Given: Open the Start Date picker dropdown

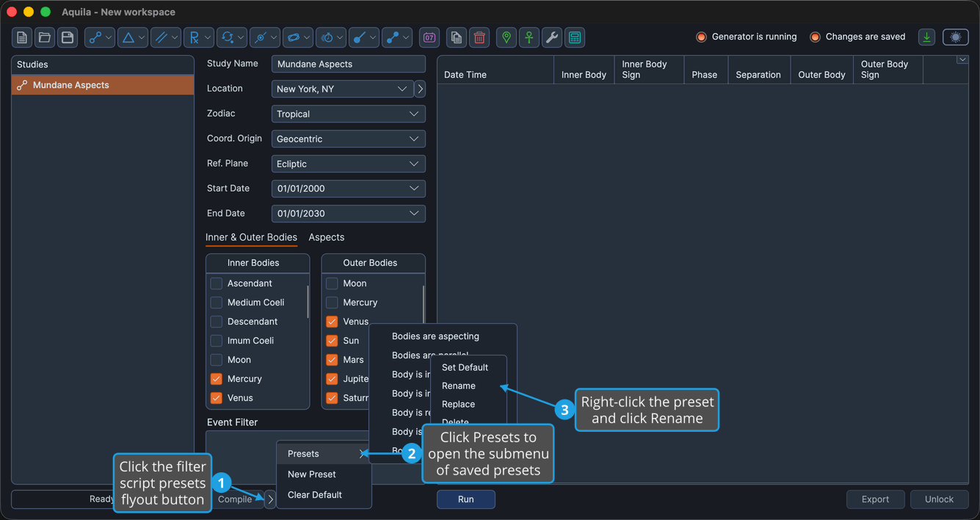Looking at the screenshot, I should coord(414,189).
